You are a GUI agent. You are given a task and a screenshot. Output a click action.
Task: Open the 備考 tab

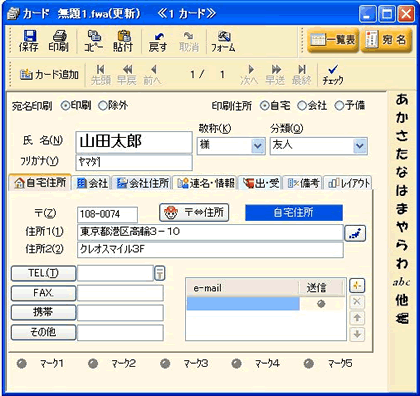coord(303,183)
